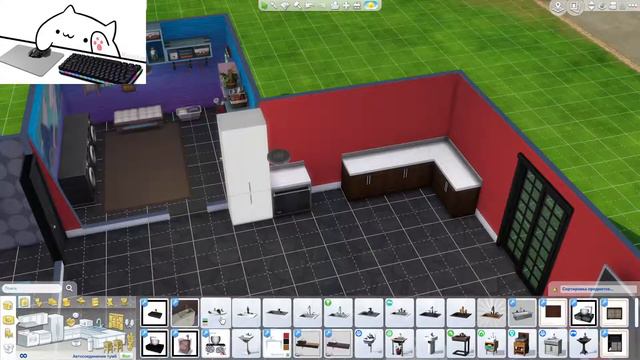
Task: Select the last room category tab icon
Action: coord(124,302)
